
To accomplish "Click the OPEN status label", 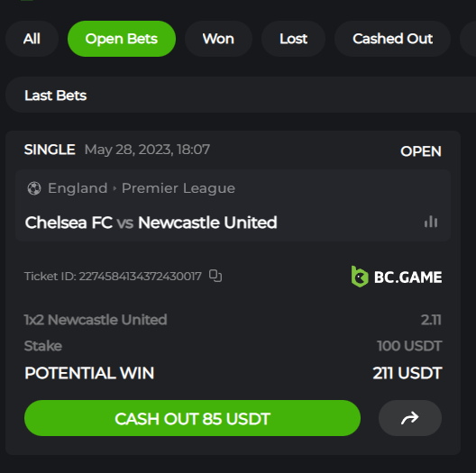I will click(421, 151).
